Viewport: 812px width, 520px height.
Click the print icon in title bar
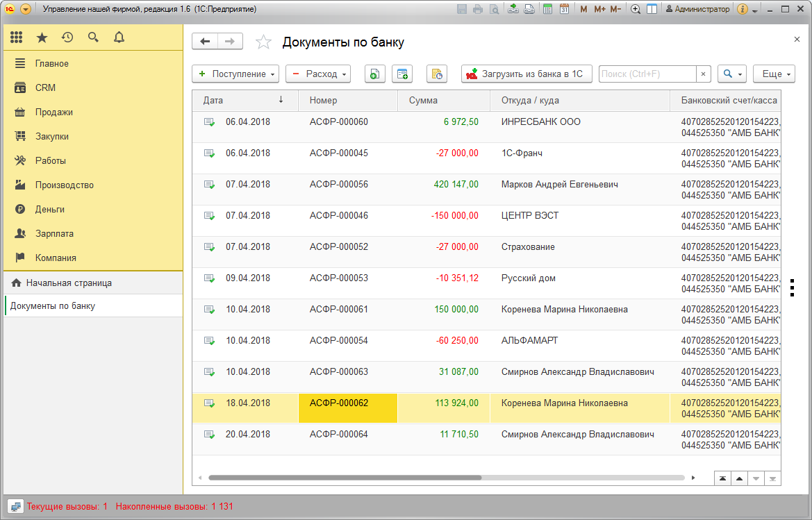point(478,9)
